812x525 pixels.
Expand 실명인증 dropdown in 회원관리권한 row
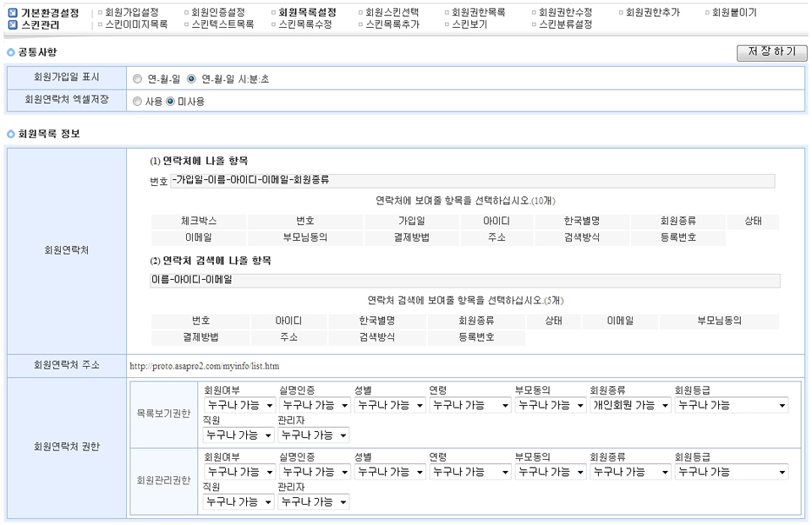[313, 472]
